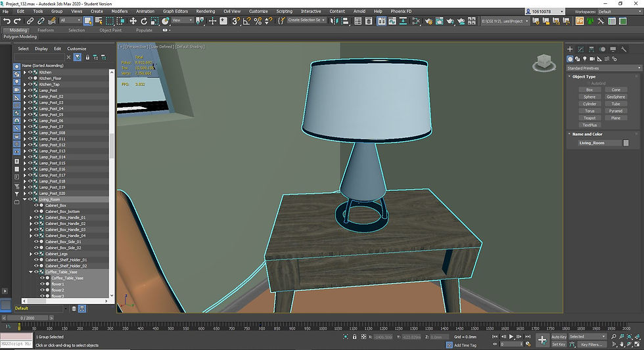Activate the Select and Move tool
644x350 pixels.
tap(133, 20)
